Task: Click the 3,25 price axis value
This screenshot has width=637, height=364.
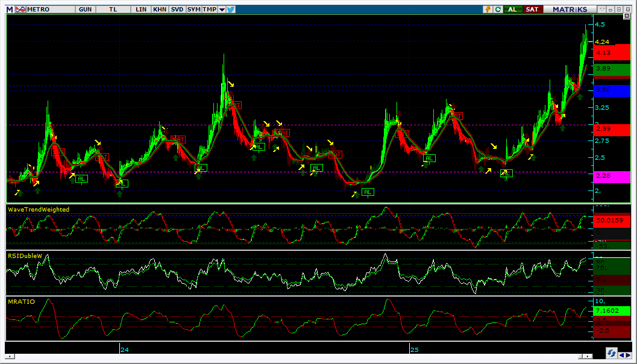Action: (x=603, y=108)
